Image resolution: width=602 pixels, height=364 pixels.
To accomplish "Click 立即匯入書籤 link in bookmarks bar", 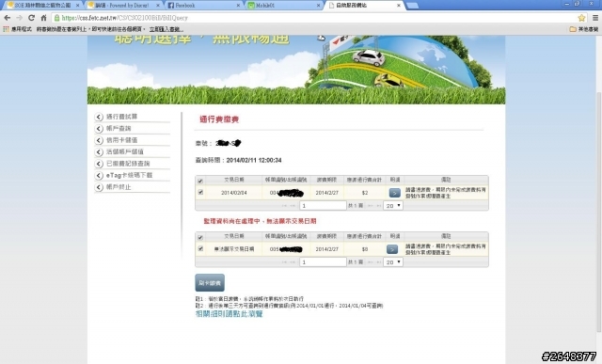I will 166,29.
